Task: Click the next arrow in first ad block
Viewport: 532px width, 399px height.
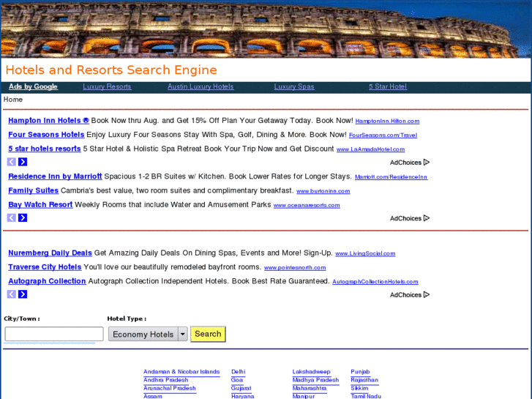Action: 23,162
